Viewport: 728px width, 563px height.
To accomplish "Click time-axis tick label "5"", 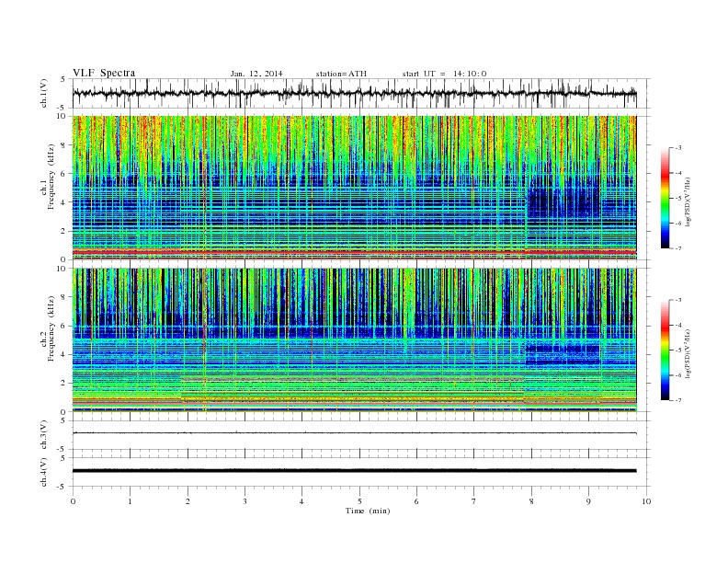I will [359, 501].
